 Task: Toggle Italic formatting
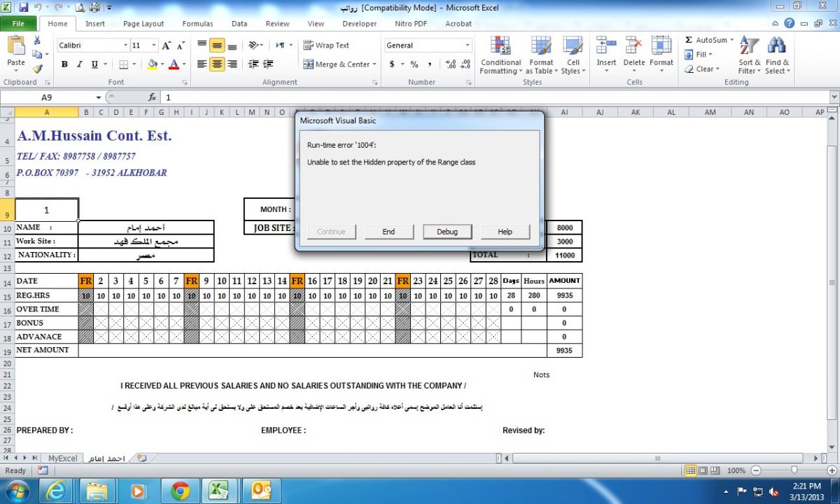coord(79,64)
